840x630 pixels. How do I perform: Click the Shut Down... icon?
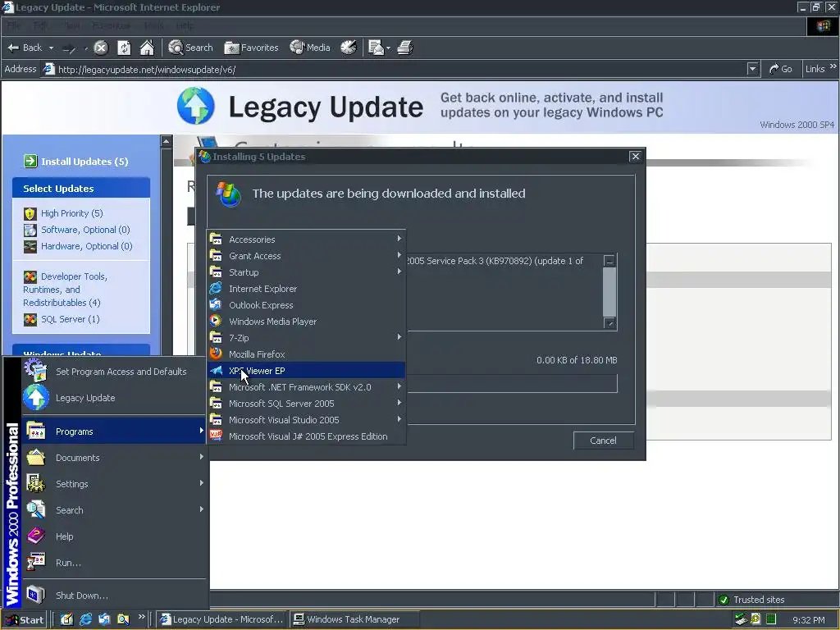coord(36,595)
